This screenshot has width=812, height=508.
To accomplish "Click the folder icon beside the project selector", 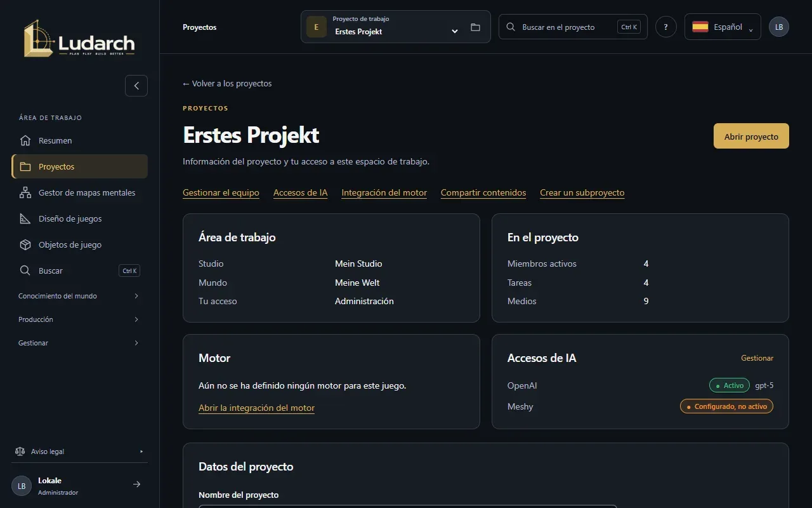I will [x=475, y=27].
